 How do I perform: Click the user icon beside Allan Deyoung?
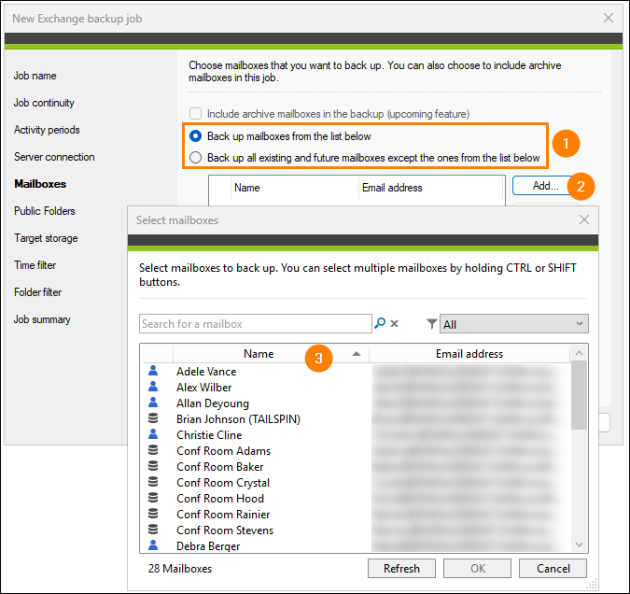coord(153,402)
